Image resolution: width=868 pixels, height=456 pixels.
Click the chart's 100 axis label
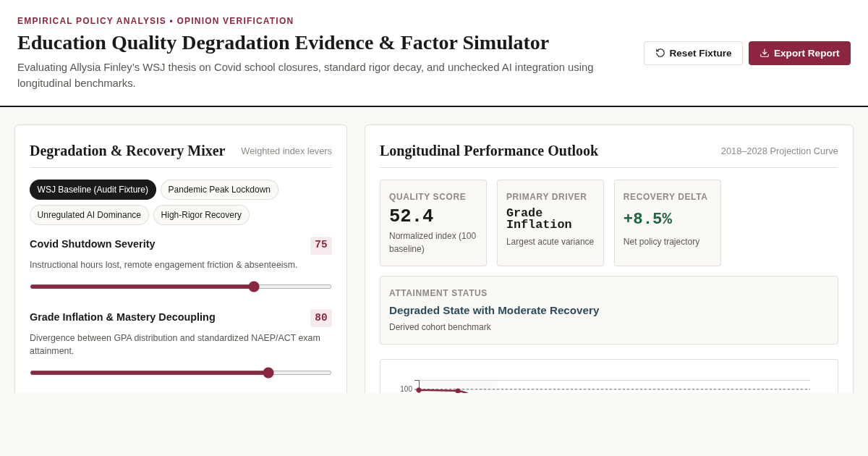(406, 389)
